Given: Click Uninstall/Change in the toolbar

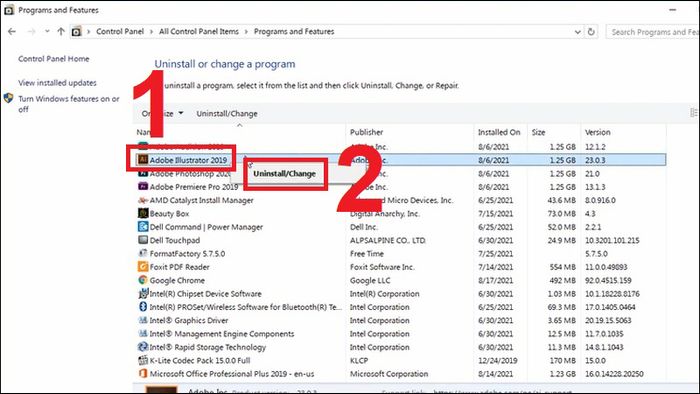Looking at the screenshot, I should tap(227, 113).
